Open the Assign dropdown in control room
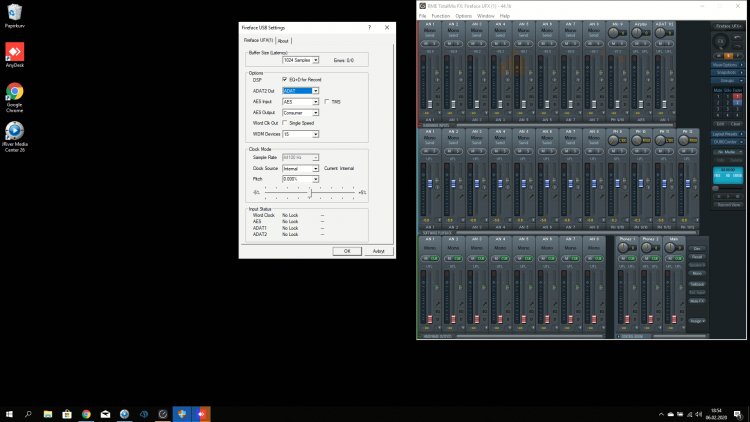The image size is (750, 422). coord(697,321)
